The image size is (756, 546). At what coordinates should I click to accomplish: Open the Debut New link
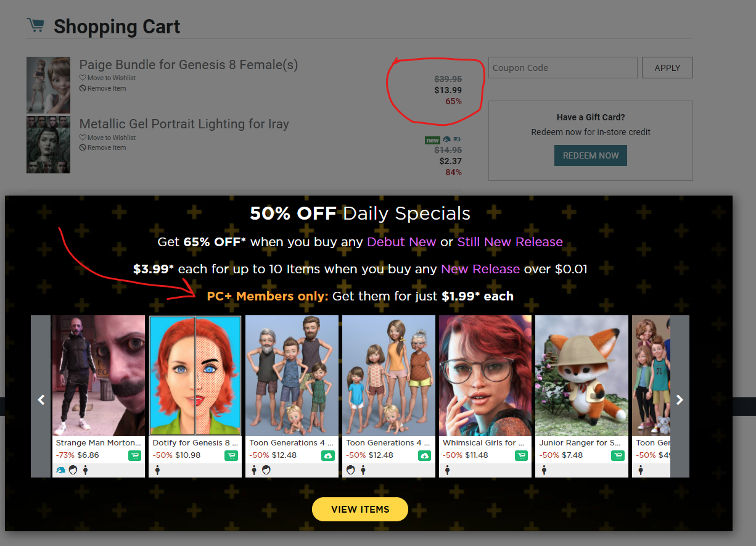[401, 242]
